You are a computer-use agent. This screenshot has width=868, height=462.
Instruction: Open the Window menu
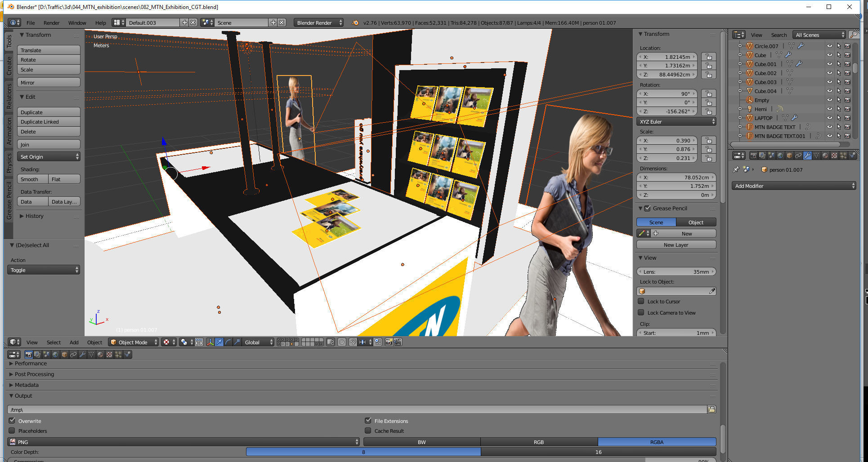(77, 22)
